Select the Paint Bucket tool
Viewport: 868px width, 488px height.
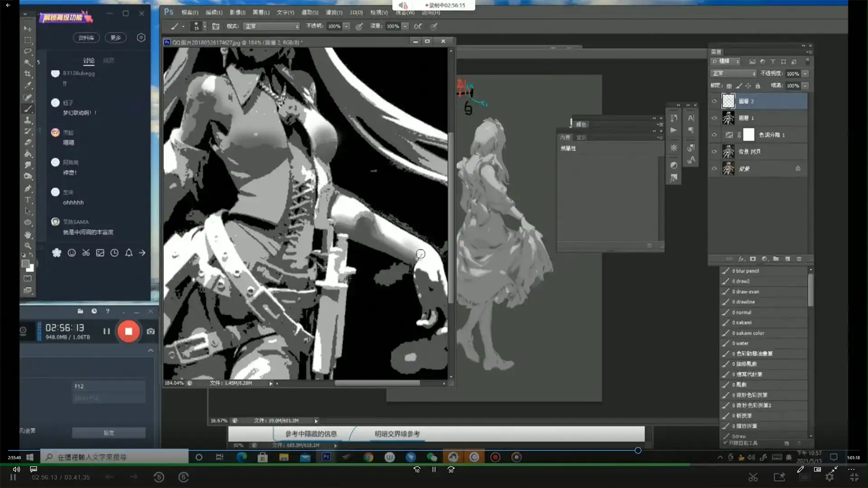click(x=28, y=154)
